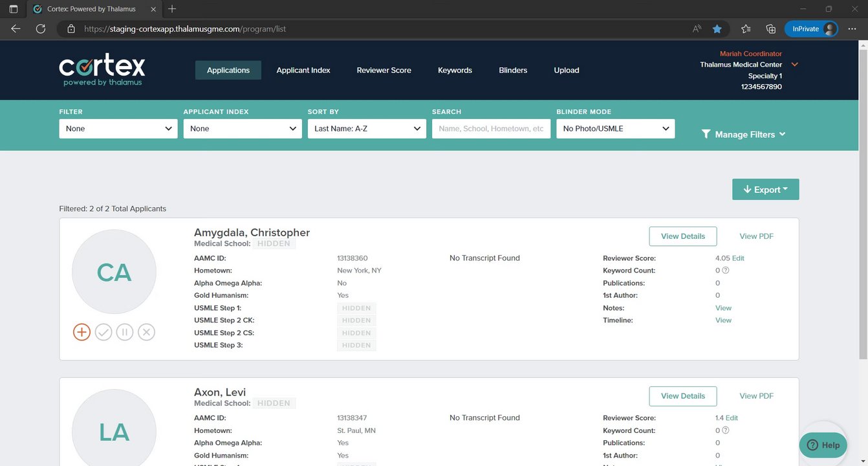The width and height of the screenshot is (868, 466).
Task: Click the X reject icon under CA avatar
Action: click(x=147, y=332)
